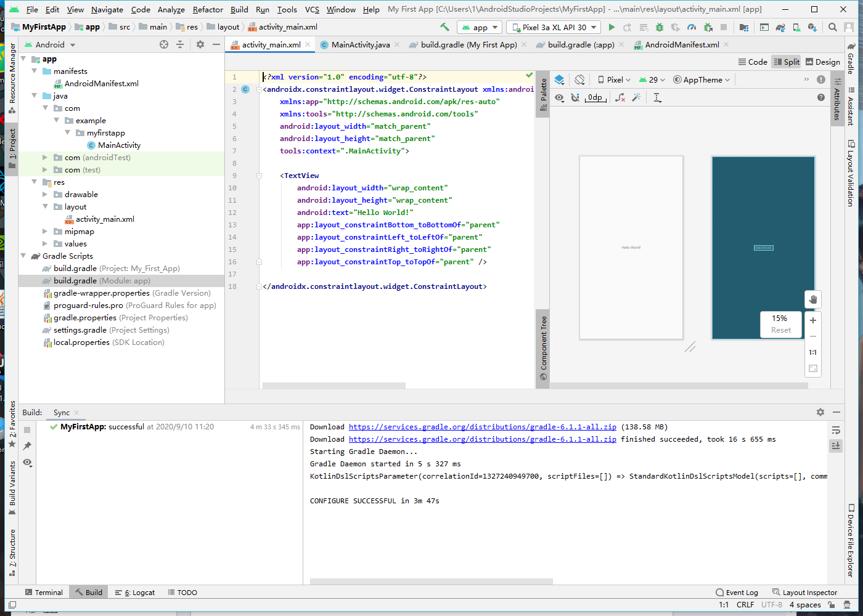Toggle the design view options eye icon
The width and height of the screenshot is (863, 616).
point(559,97)
